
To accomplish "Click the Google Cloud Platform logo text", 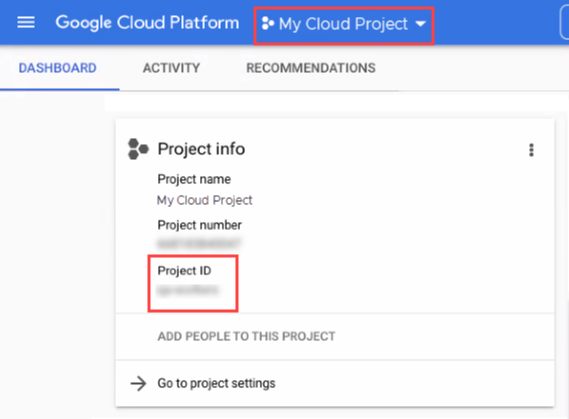I will 147,23.
